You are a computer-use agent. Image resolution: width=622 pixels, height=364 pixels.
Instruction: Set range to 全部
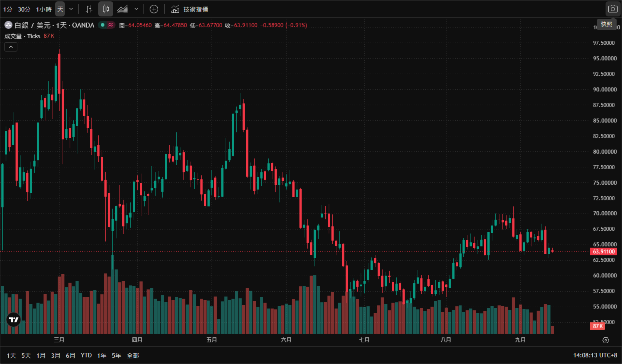pyautogui.click(x=133, y=355)
